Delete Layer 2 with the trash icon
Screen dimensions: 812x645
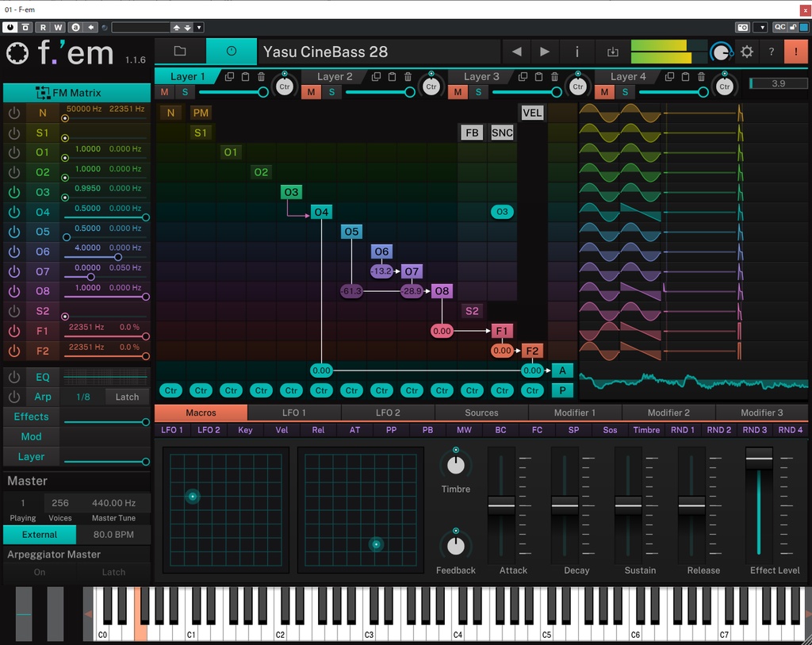pos(408,75)
